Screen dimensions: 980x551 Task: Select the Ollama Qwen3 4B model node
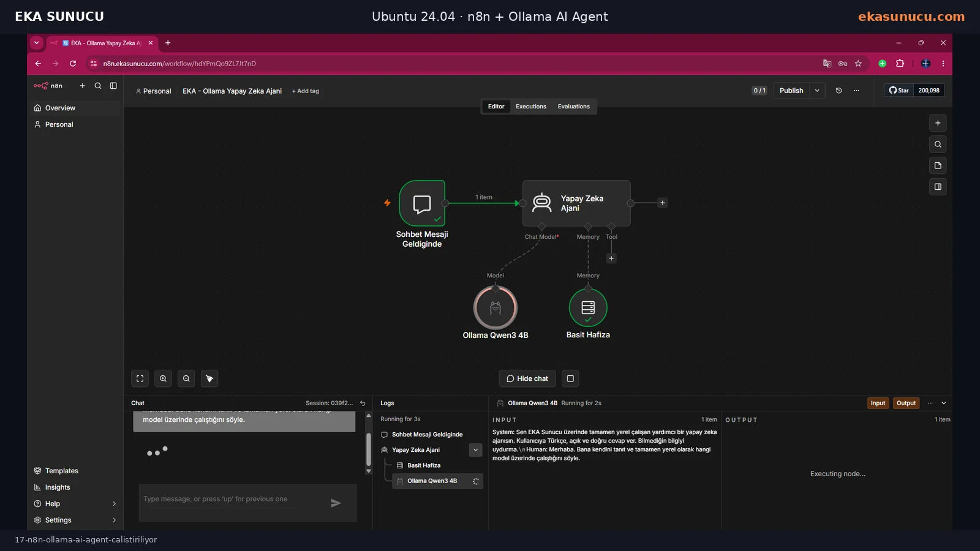point(496,307)
